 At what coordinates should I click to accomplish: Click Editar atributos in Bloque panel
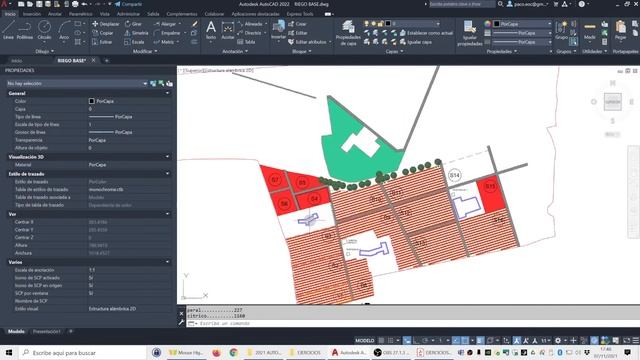[x=307, y=42]
